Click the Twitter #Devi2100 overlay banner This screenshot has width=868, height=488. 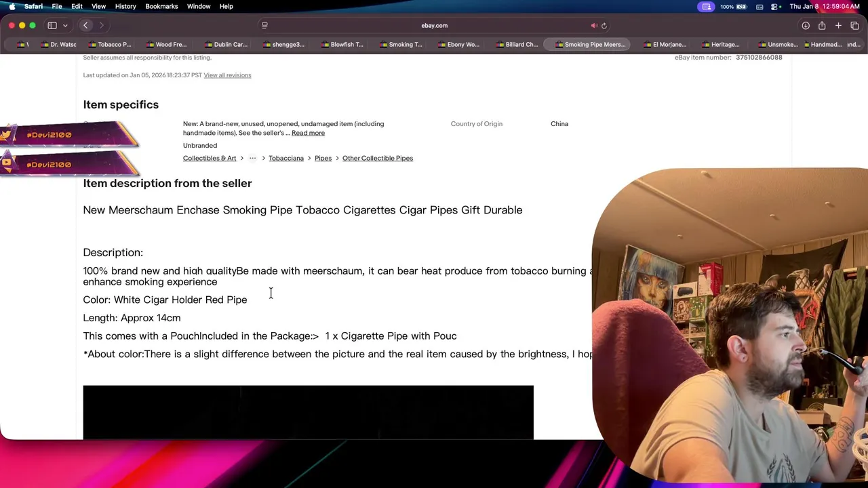point(70,135)
